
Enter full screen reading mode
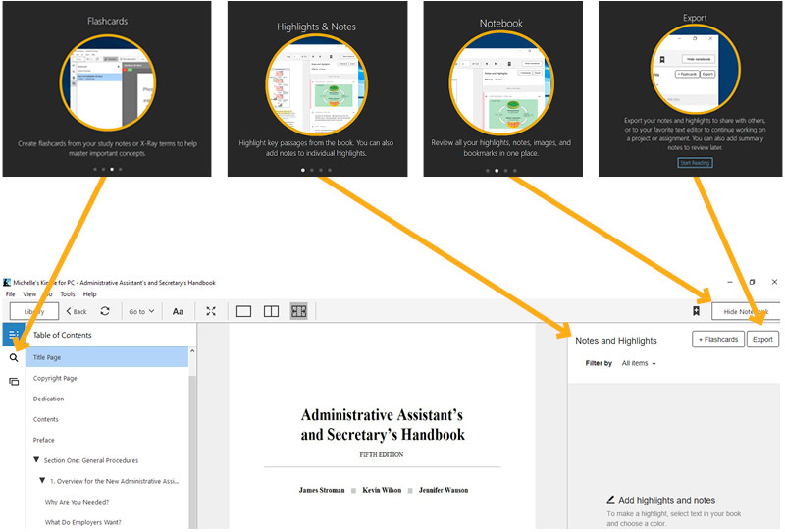[211, 311]
